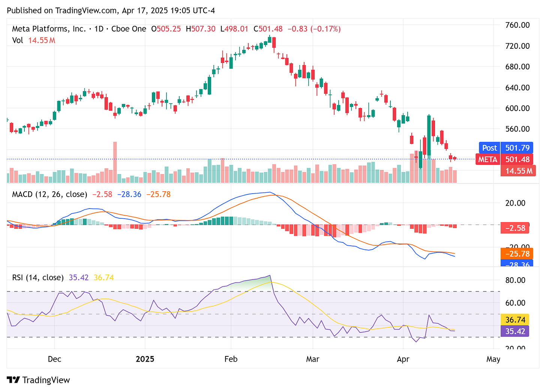Select the 2025 label on the time axis

click(145, 359)
